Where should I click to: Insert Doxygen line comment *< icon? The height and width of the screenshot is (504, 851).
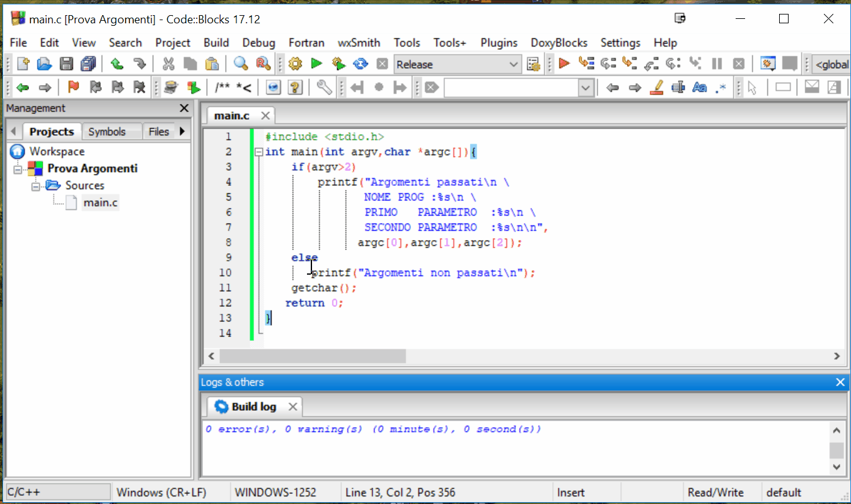pos(244,88)
